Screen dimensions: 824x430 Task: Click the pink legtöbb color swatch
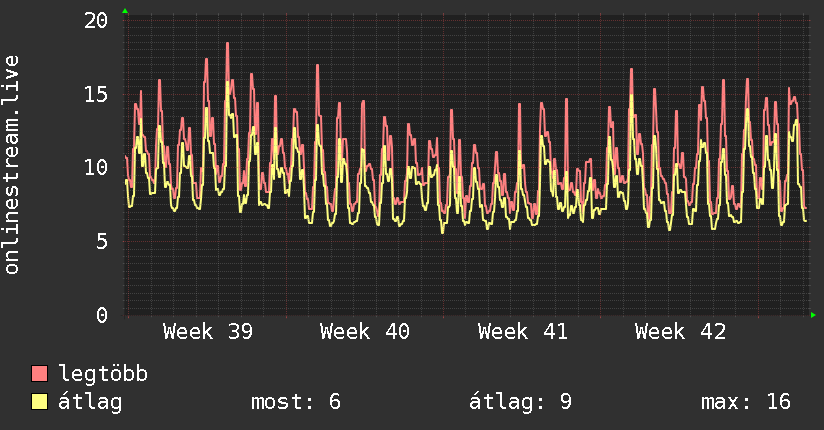(39, 374)
